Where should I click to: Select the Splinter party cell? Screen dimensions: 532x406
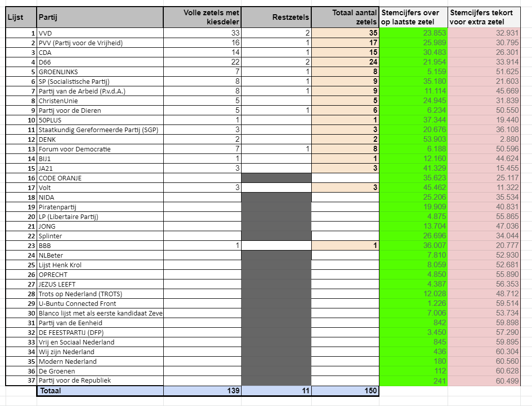[x=100, y=236]
